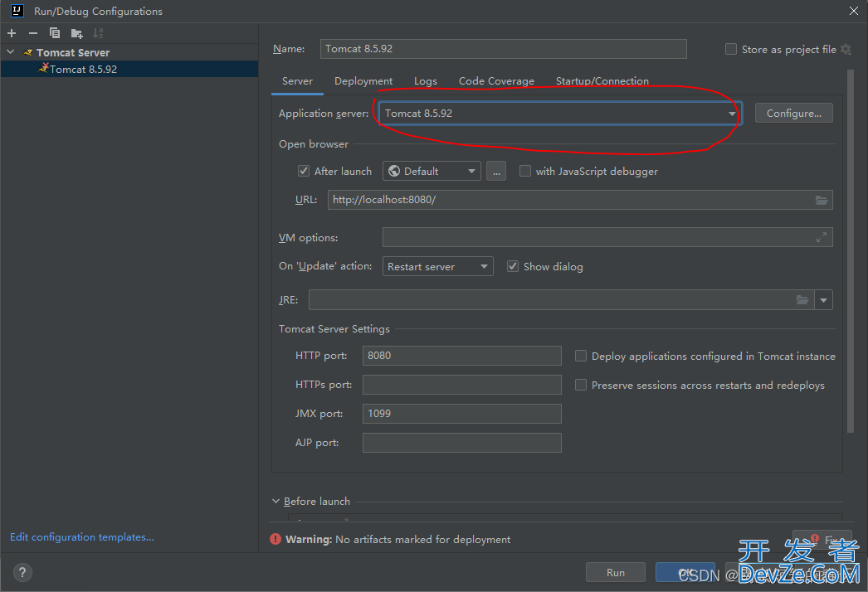Switch to the Logs tab
Image resolution: width=868 pixels, height=592 pixels.
tap(425, 81)
